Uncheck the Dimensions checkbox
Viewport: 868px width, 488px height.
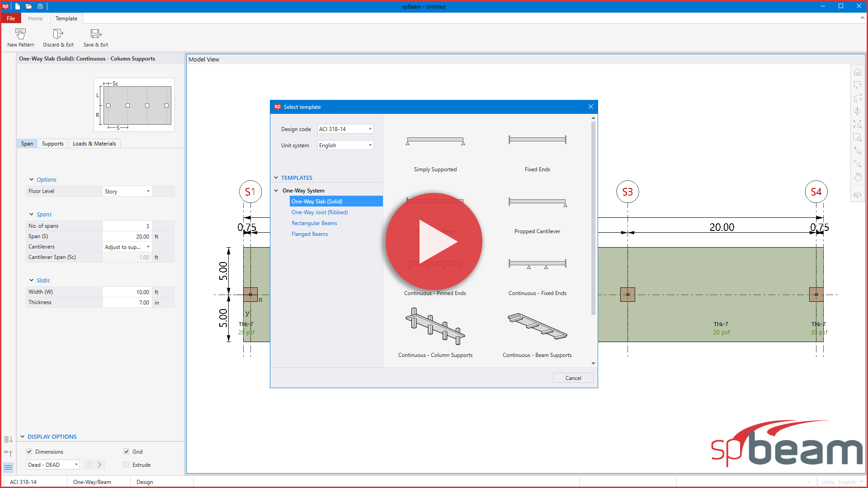click(x=29, y=451)
